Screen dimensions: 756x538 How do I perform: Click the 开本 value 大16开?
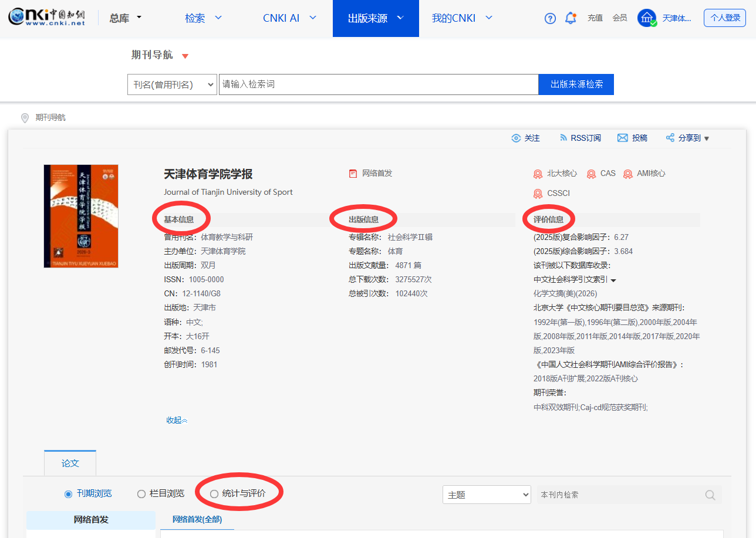(x=198, y=337)
